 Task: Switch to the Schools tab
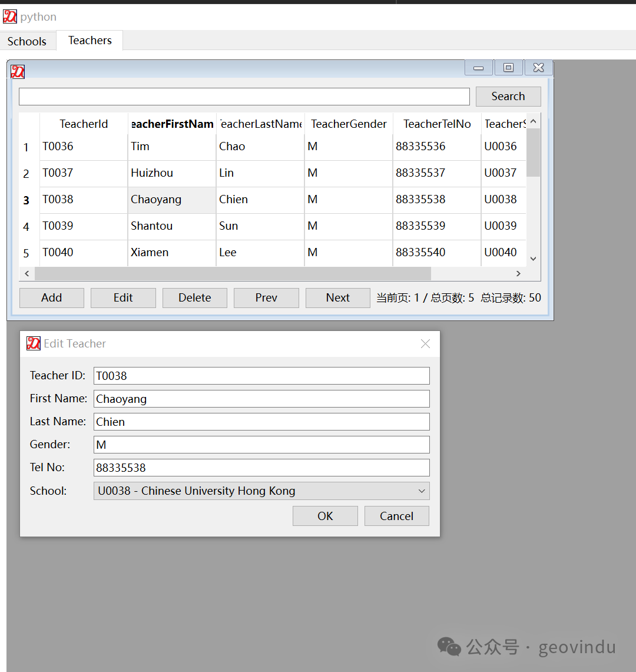pyautogui.click(x=27, y=41)
